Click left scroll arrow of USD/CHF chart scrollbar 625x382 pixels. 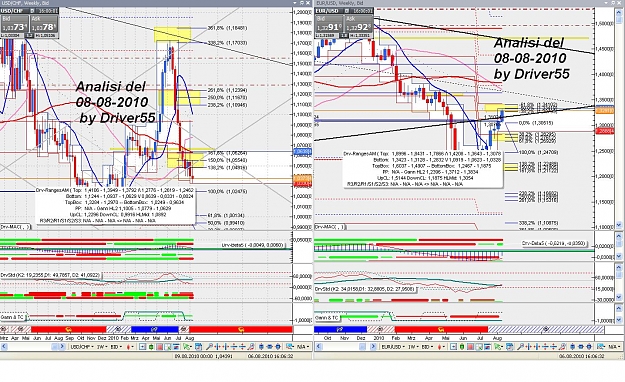pyautogui.click(x=4, y=347)
